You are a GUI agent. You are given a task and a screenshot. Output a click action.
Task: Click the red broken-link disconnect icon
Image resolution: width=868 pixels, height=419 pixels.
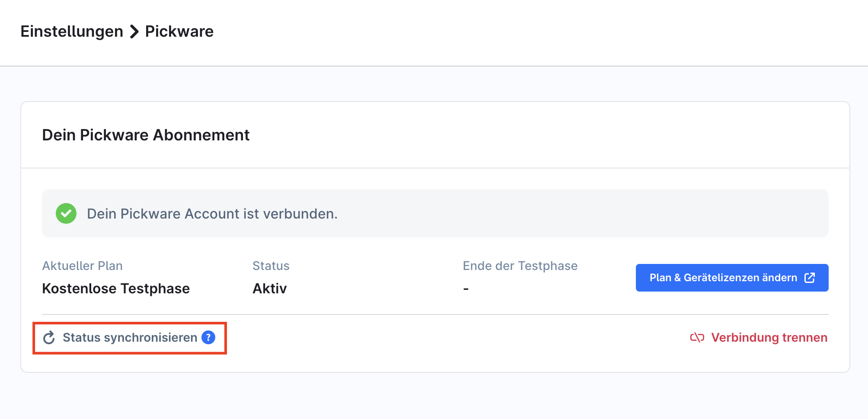(697, 337)
